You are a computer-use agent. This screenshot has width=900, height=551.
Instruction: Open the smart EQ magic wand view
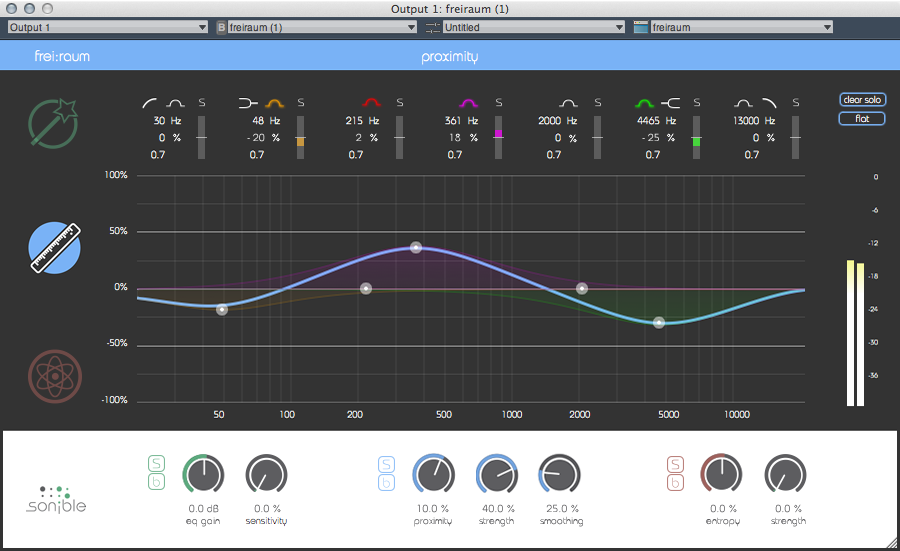(55, 123)
